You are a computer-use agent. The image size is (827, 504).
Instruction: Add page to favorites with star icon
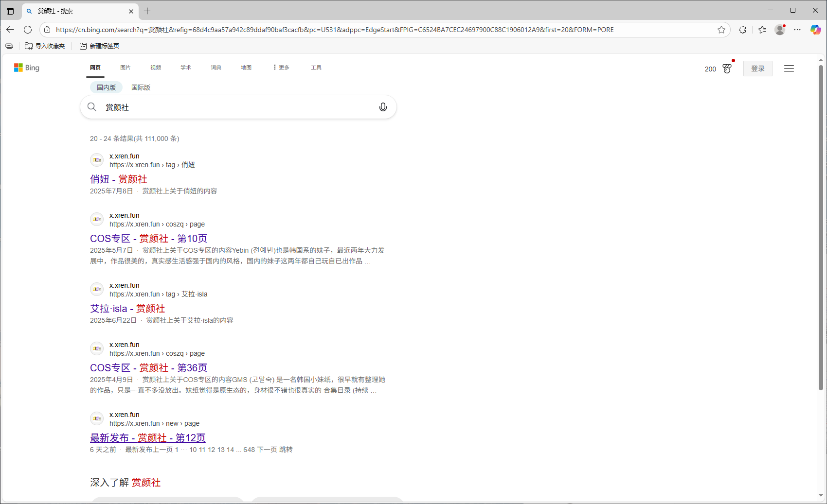point(721,30)
